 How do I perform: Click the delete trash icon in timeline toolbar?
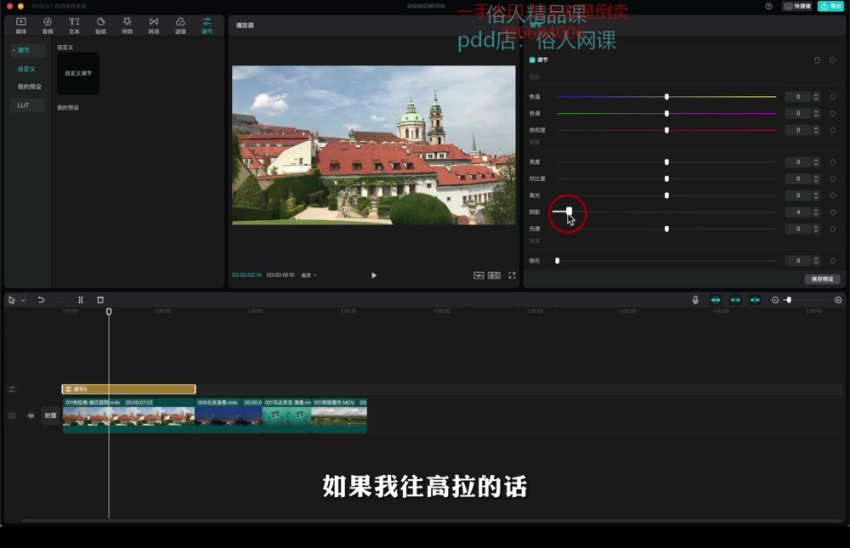tap(100, 299)
